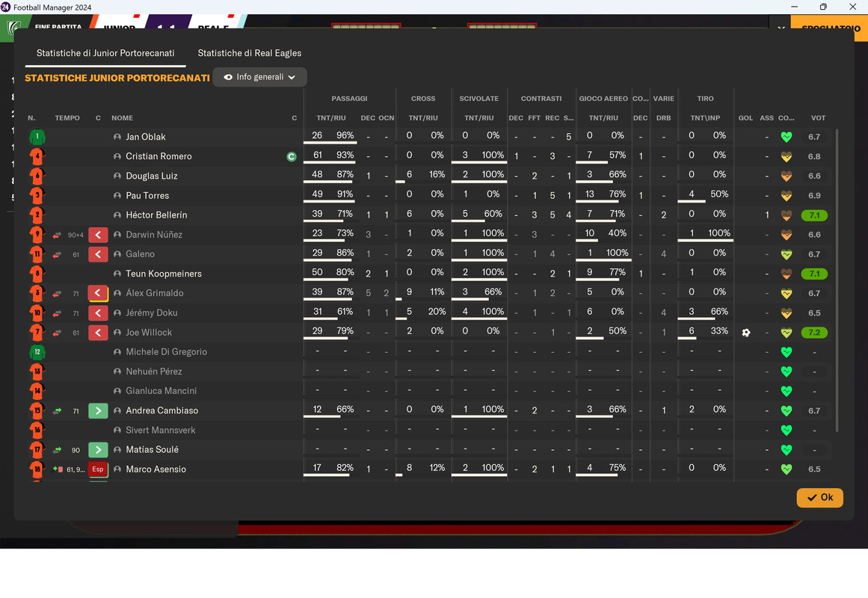Click Michele Di Gregorio's number 12 shirt icon
The width and height of the screenshot is (868, 598).
[x=37, y=352]
